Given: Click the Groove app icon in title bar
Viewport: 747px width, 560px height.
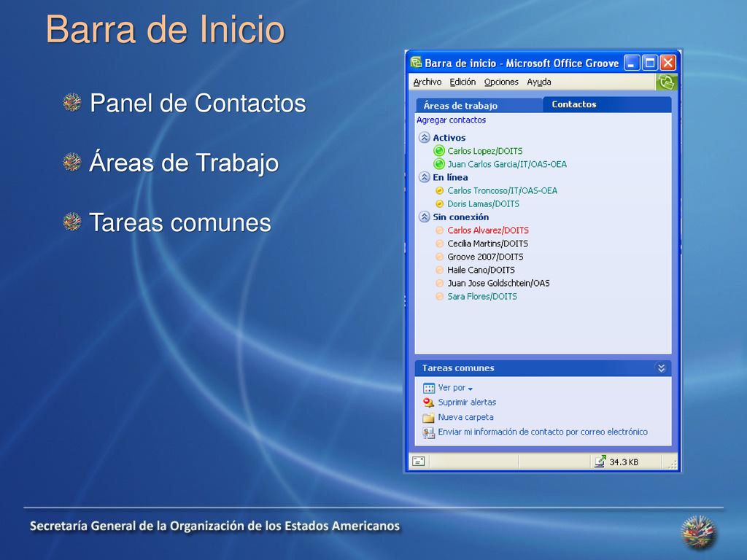Looking at the screenshot, I should 416,63.
